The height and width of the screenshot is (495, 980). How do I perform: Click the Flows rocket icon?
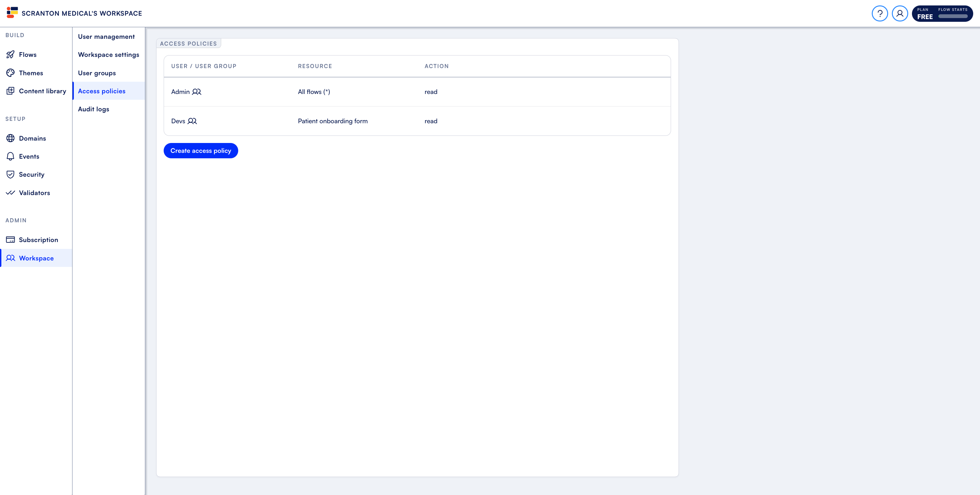[x=10, y=54]
